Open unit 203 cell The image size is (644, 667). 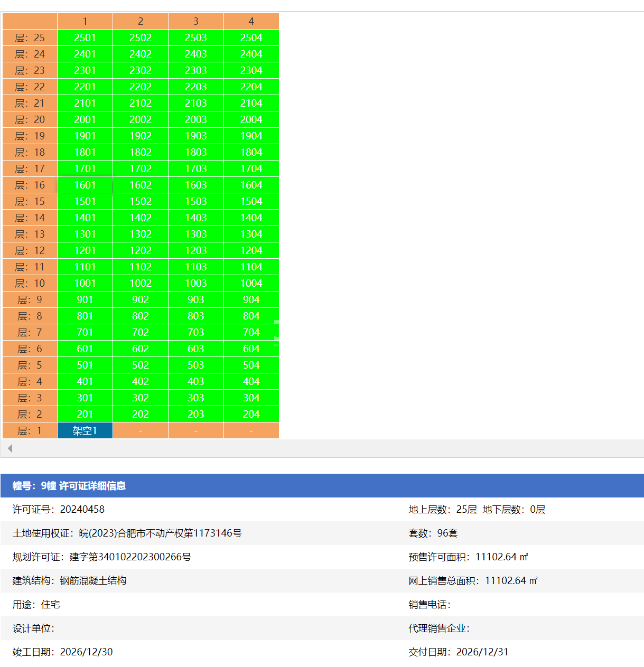click(x=196, y=414)
